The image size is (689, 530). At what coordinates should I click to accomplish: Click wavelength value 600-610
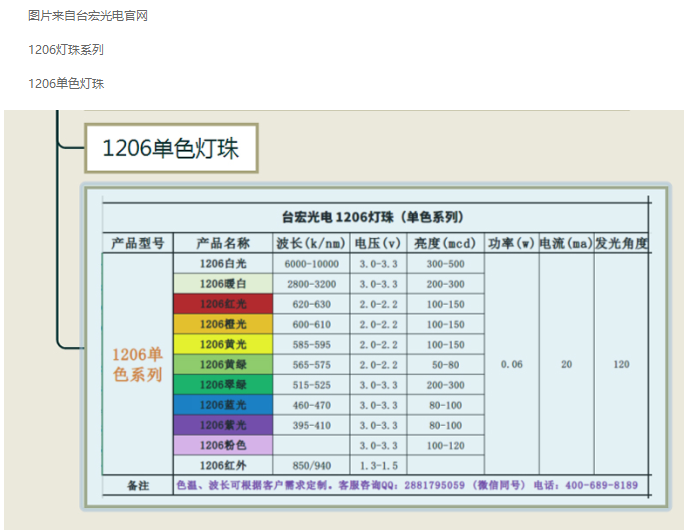[312, 325]
